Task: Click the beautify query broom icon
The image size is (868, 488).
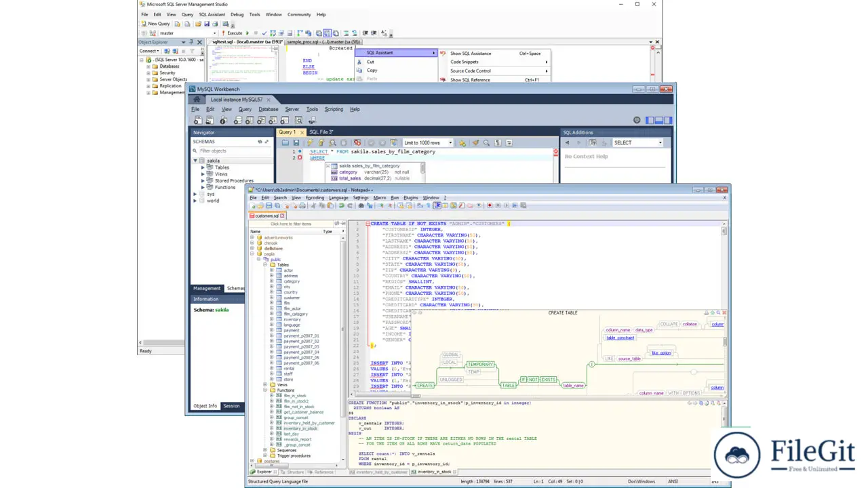Action: click(x=475, y=142)
